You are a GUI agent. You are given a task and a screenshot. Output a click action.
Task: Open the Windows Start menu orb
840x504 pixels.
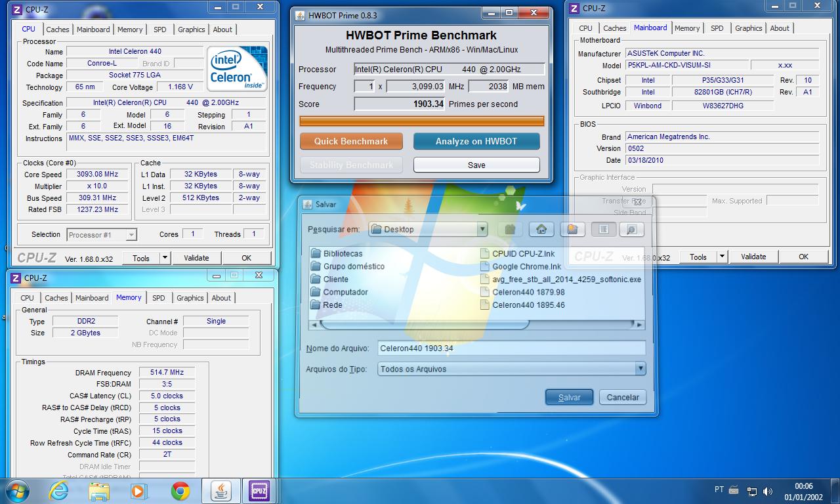coord(18,491)
